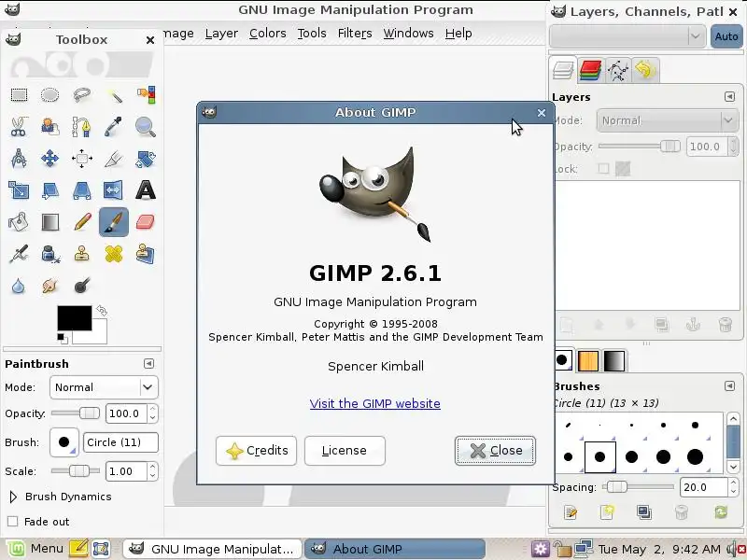Pick the Pencil tool
747x560 pixels.
[x=82, y=222]
